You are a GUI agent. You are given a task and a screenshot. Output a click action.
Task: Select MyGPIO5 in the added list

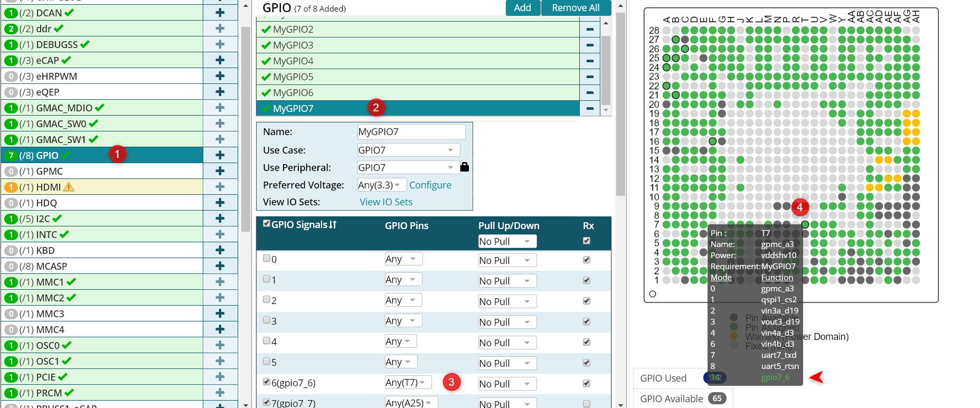click(418, 77)
